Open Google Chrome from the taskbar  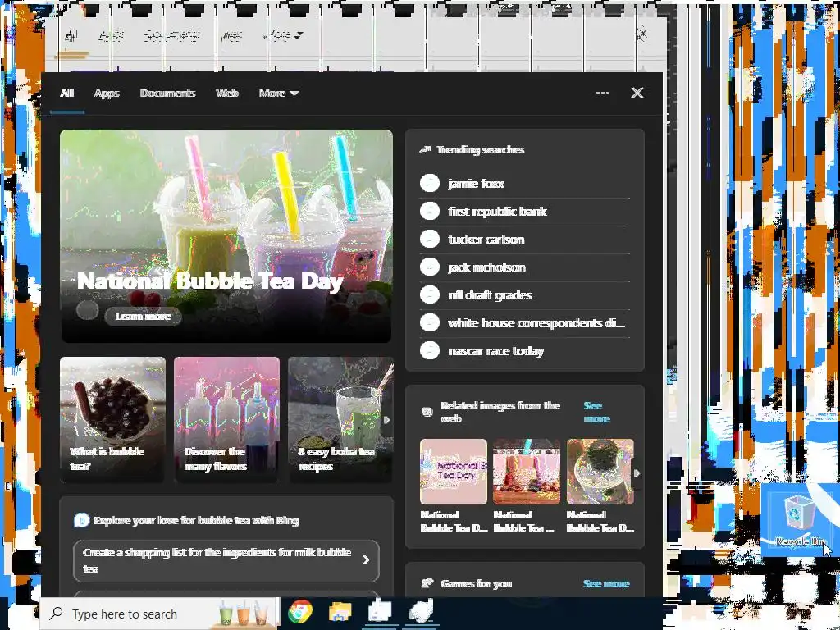click(300, 613)
